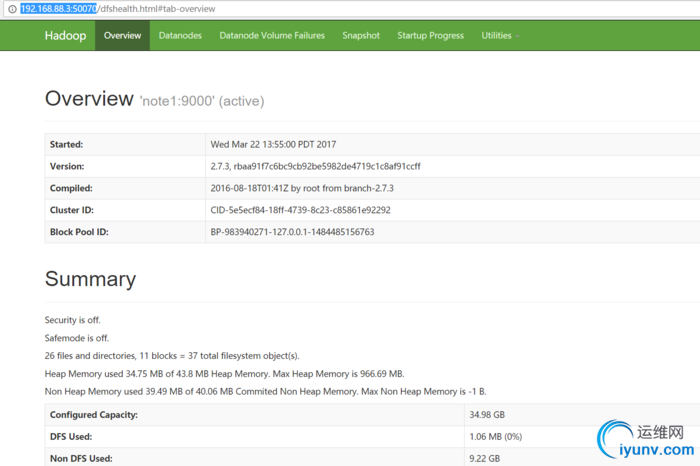The width and height of the screenshot is (700, 466).
Task: Click the '26 files and directories' line
Action: (x=172, y=356)
